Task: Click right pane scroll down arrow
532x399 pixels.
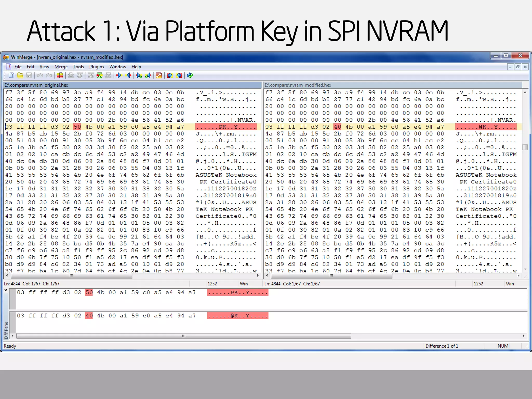Action: tap(525, 269)
